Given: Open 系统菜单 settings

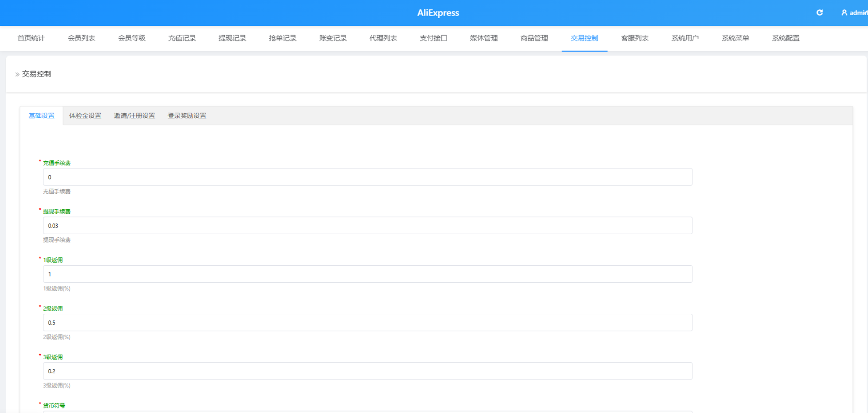Looking at the screenshot, I should coord(735,38).
